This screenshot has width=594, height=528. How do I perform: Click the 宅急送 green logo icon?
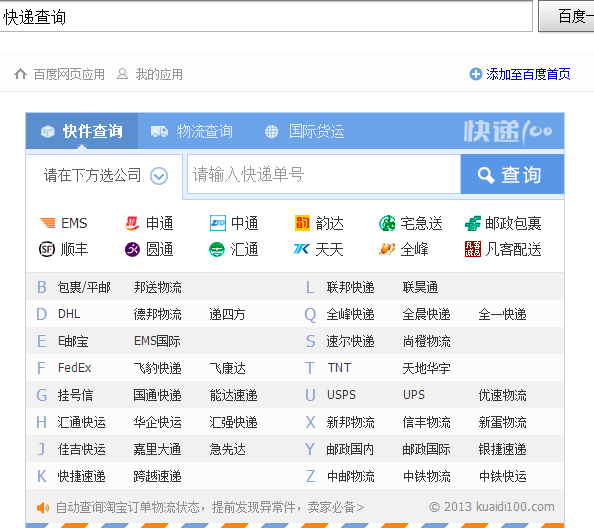click(x=387, y=223)
